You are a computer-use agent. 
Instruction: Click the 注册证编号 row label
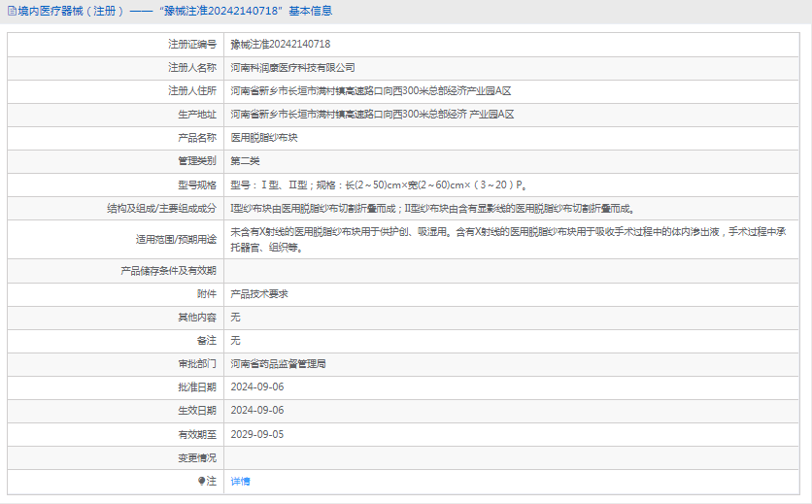click(x=192, y=44)
